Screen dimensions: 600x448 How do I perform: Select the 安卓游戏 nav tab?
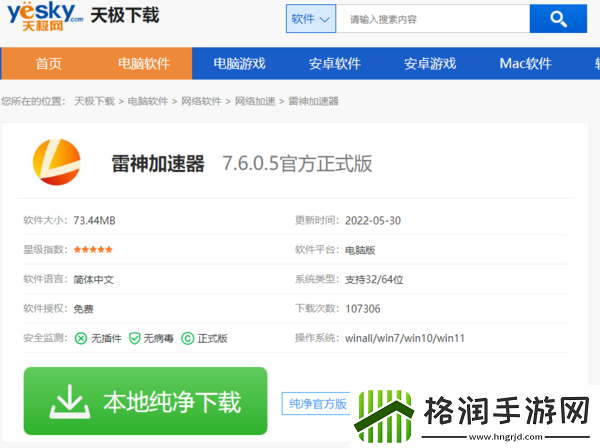point(430,64)
